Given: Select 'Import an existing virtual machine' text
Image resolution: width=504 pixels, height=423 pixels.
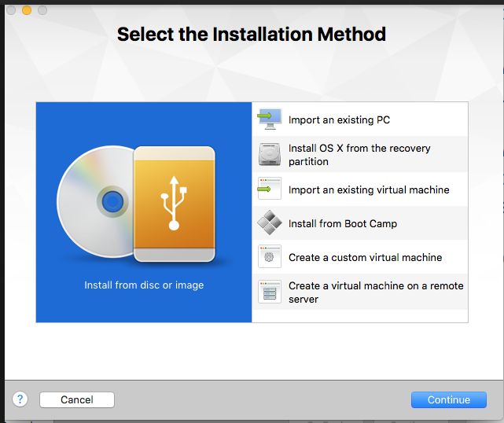Looking at the screenshot, I should [369, 189].
